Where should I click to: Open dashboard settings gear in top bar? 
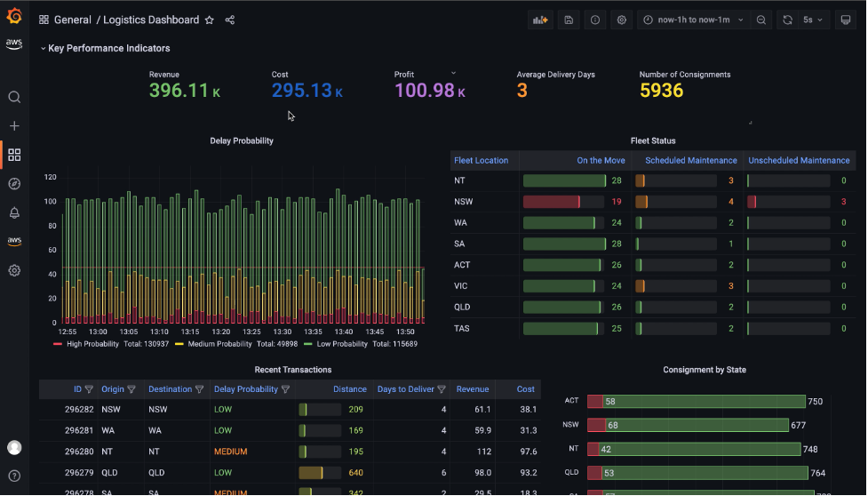point(622,20)
